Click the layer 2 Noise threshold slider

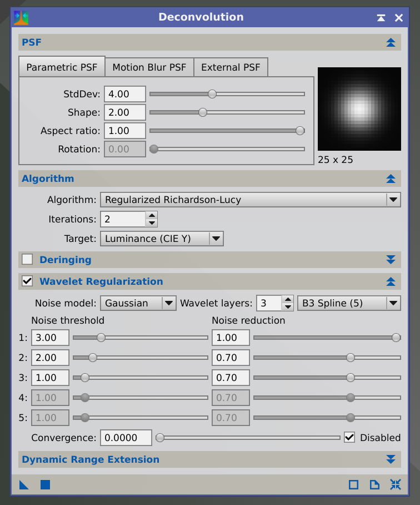point(93,358)
